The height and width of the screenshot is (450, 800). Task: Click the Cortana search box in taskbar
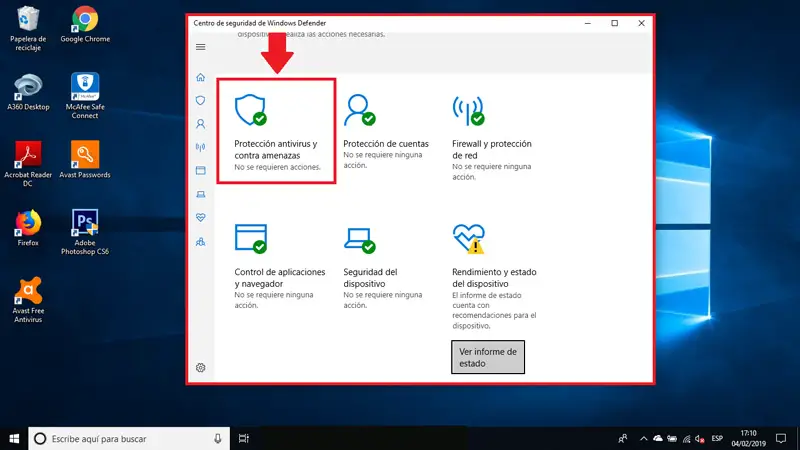[x=129, y=439]
